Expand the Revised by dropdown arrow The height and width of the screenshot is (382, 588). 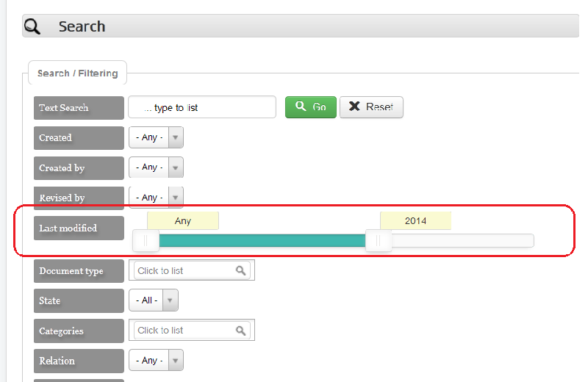(x=176, y=197)
